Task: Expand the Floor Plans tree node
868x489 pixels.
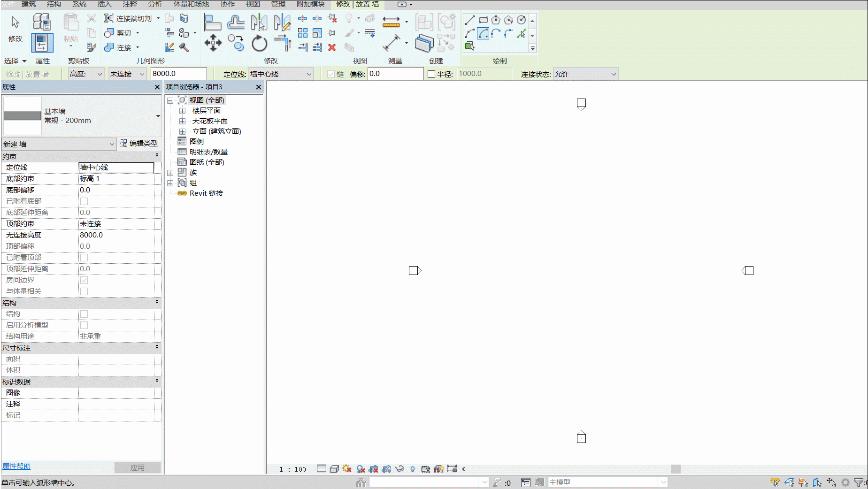Action: (183, 111)
